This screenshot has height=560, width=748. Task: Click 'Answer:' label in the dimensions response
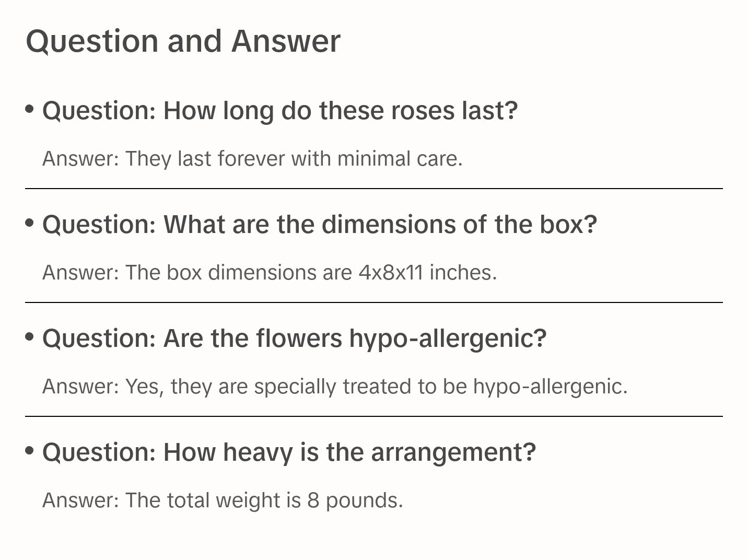81,273
